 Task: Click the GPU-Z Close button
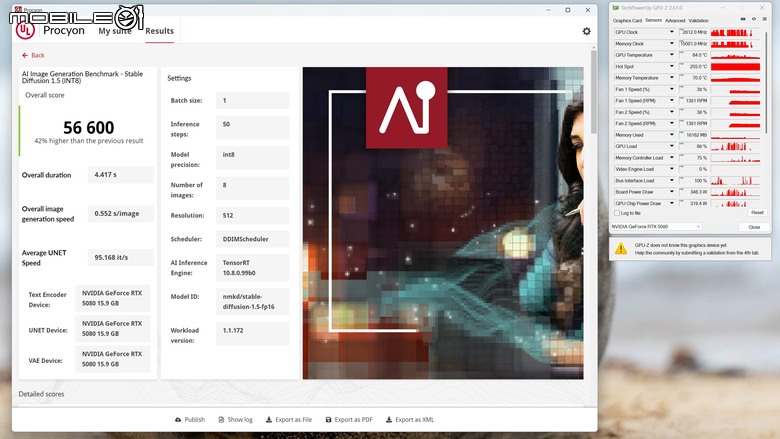(754, 227)
